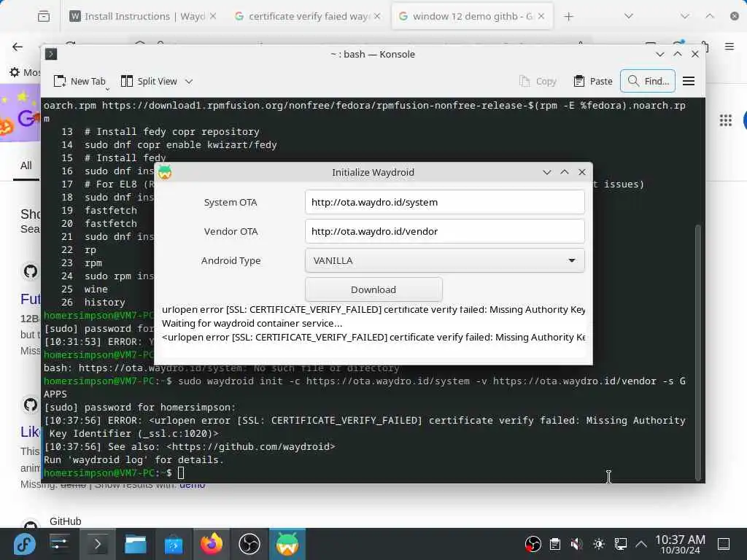
Task: Close the certificate verify failed tab
Action: (x=377, y=16)
